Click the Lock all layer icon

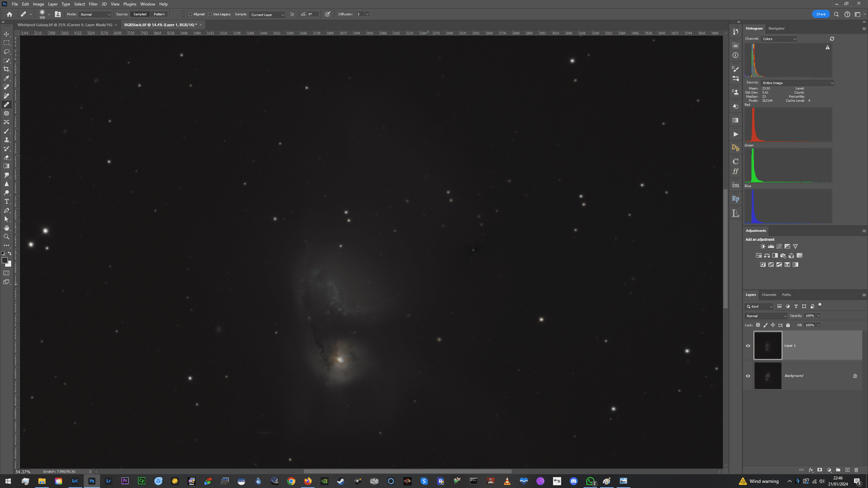point(788,325)
